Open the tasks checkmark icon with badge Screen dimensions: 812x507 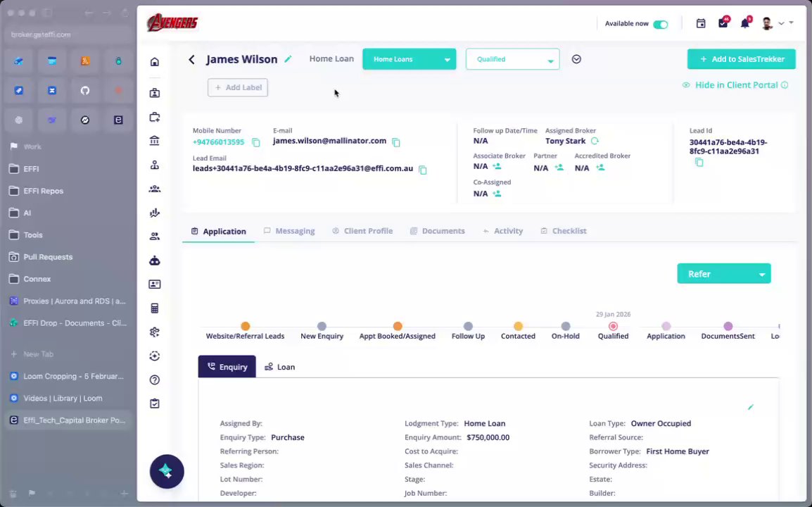coord(723,23)
